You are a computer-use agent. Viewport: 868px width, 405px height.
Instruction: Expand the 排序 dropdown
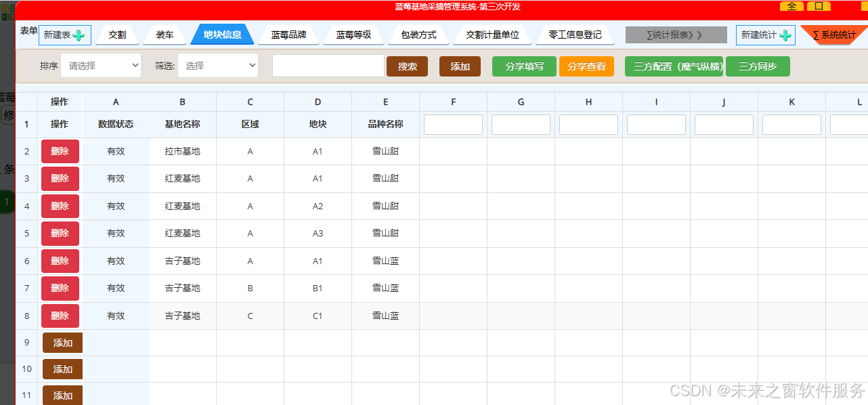101,66
